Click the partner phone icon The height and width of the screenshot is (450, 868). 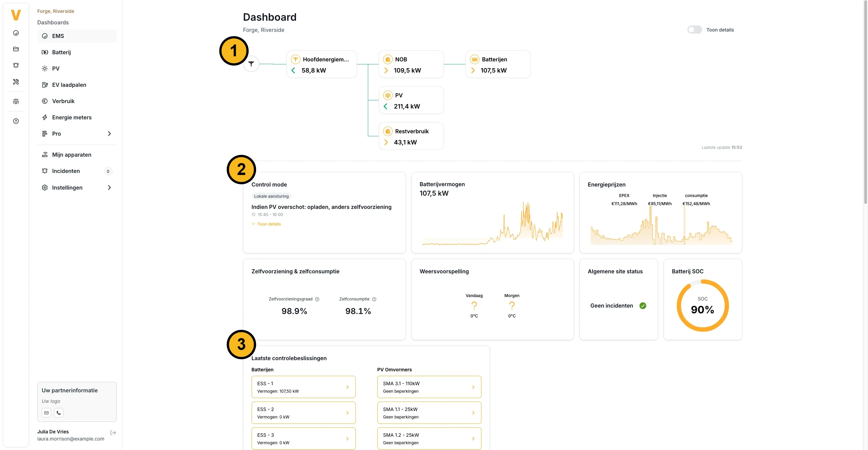(x=59, y=413)
